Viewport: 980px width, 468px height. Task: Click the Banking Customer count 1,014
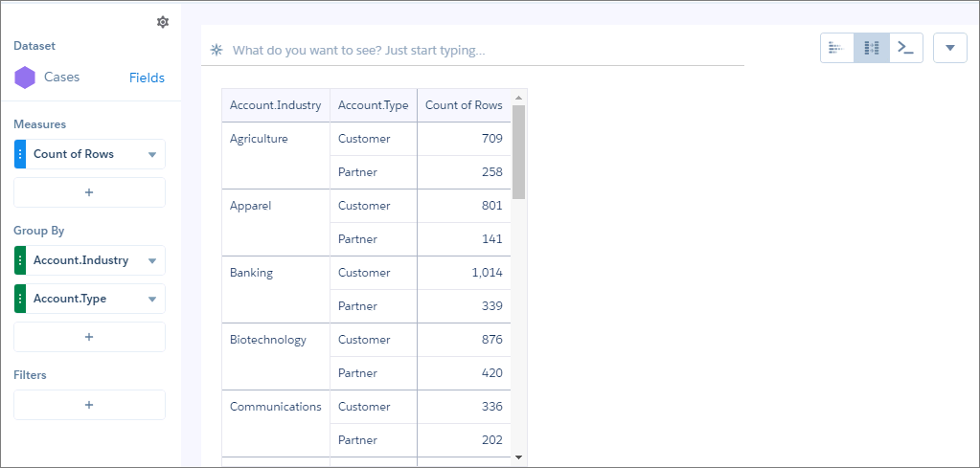coord(464,273)
